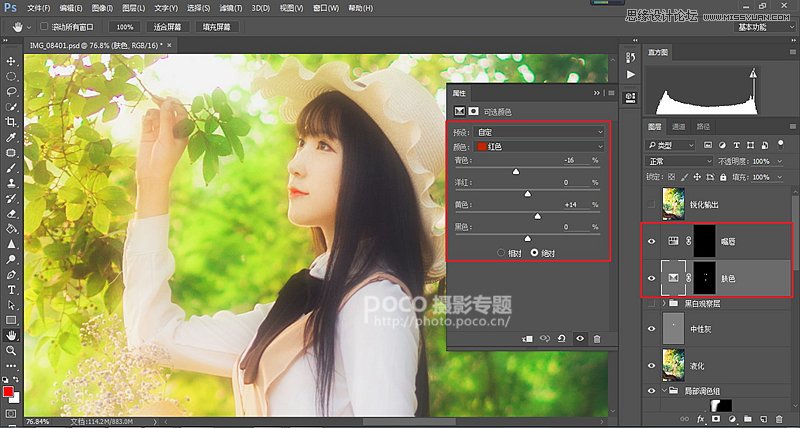Hide the 中性灰 layer
The image size is (800, 428).
click(651, 329)
